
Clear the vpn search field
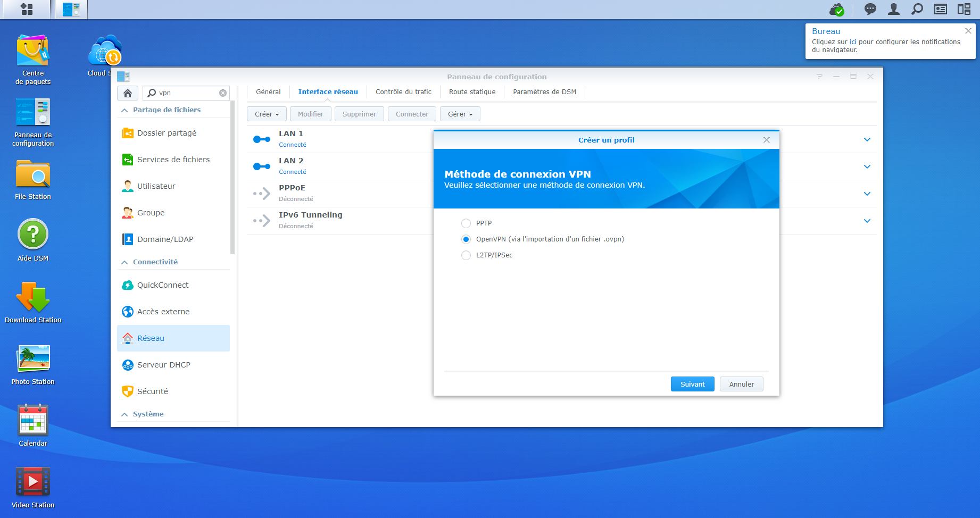(223, 93)
